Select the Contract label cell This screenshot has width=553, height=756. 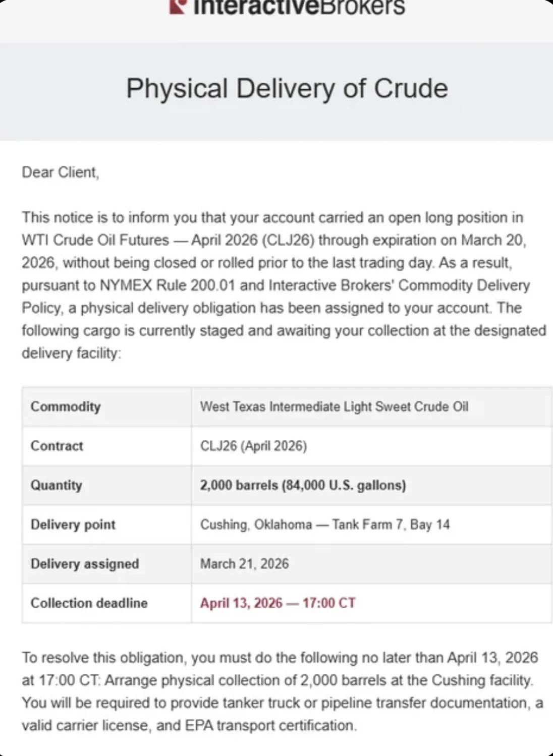tap(57, 446)
